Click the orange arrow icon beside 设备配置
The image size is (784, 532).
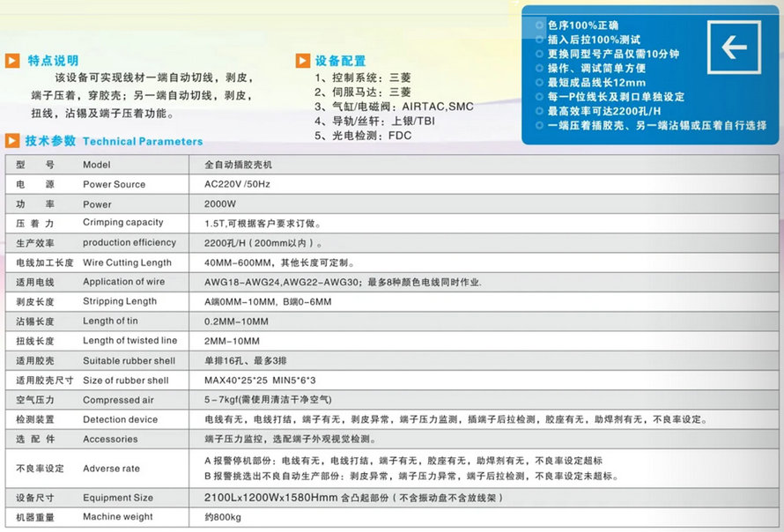pos(302,61)
